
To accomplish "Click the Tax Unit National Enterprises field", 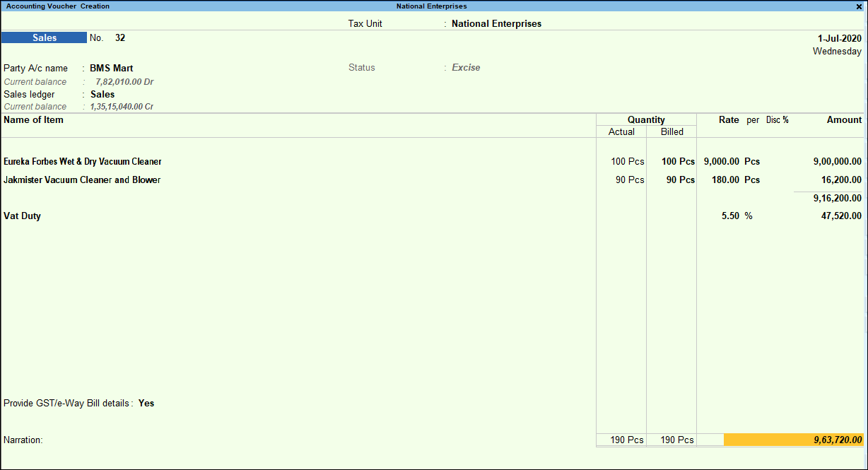I will (496, 23).
